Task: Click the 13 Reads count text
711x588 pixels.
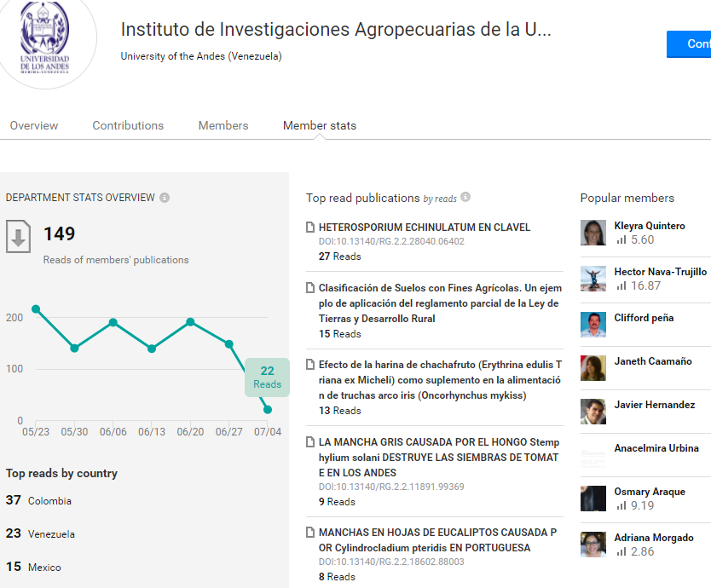Action: tap(339, 411)
